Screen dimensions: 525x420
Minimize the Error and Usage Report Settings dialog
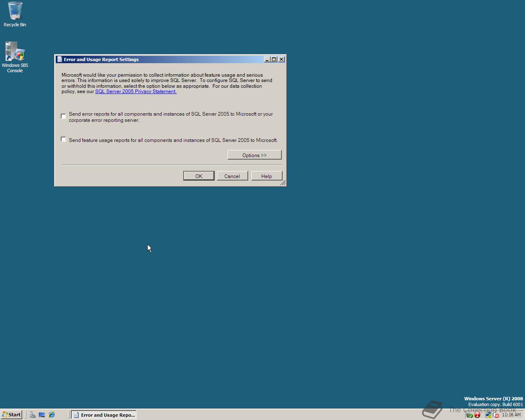[267, 59]
